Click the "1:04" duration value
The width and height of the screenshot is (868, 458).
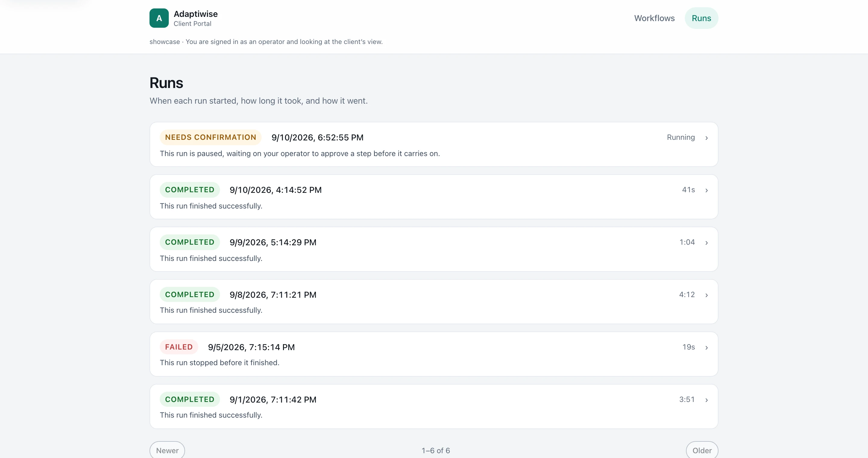tap(687, 242)
